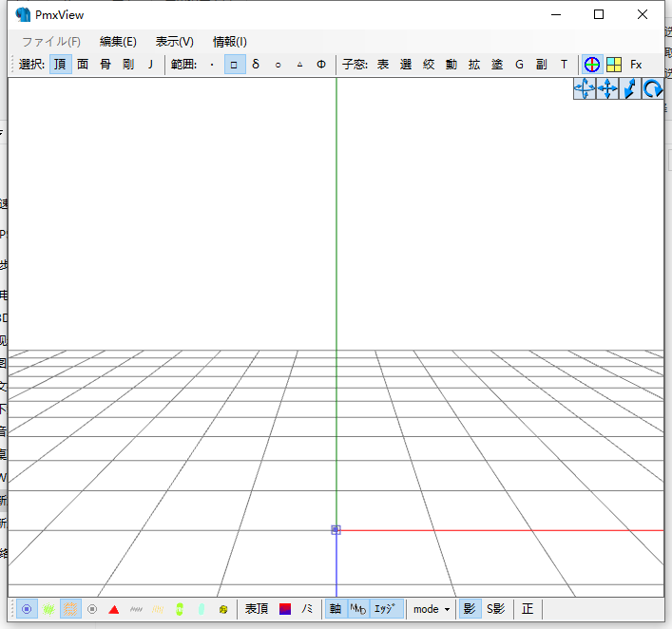Click the camera pan move arrows icon
Screen dimensions: 672x629
click(x=607, y=88)
